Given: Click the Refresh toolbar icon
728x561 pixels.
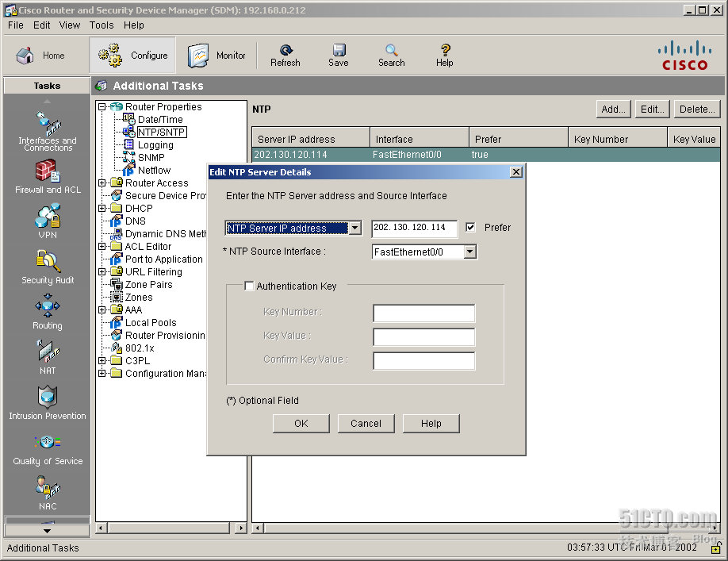Looking at the screenshot, I should [x=285, y=50].
